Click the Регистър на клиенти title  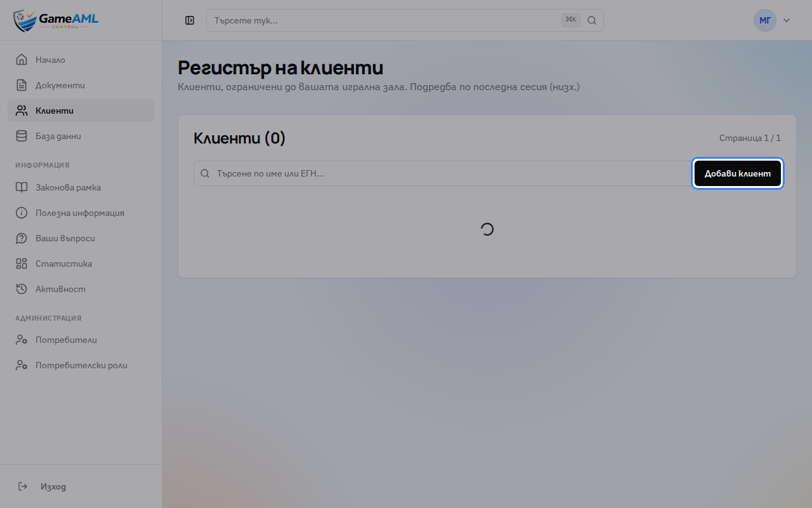pos(280,68)
